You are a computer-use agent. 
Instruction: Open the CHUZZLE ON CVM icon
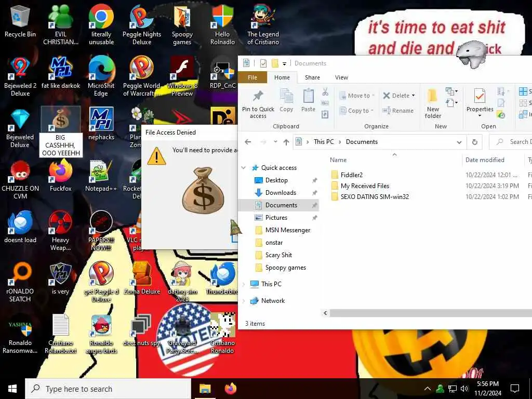pos(20,179)
